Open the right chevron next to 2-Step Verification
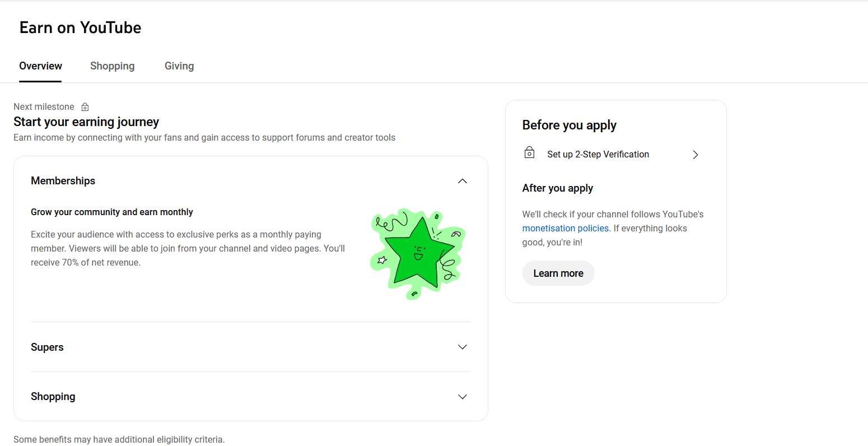The image size is (868, 446). point(696,155)
